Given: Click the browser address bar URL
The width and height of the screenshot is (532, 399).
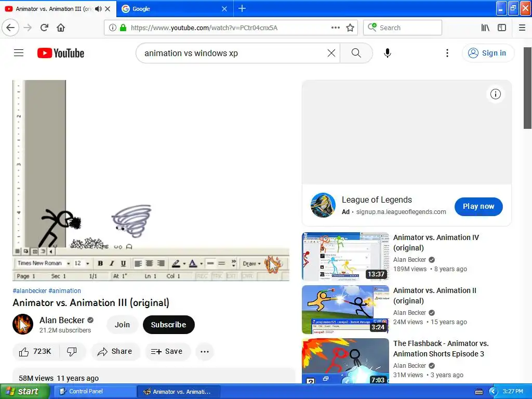Looking at the screenshot, I should (x=204, y=28).
